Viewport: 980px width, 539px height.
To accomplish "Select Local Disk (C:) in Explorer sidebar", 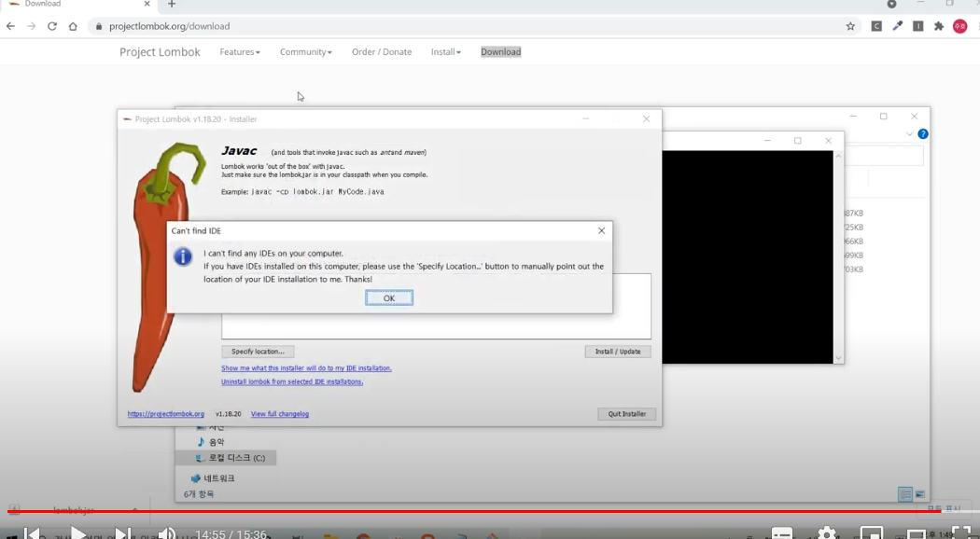I will coord(226,458).
